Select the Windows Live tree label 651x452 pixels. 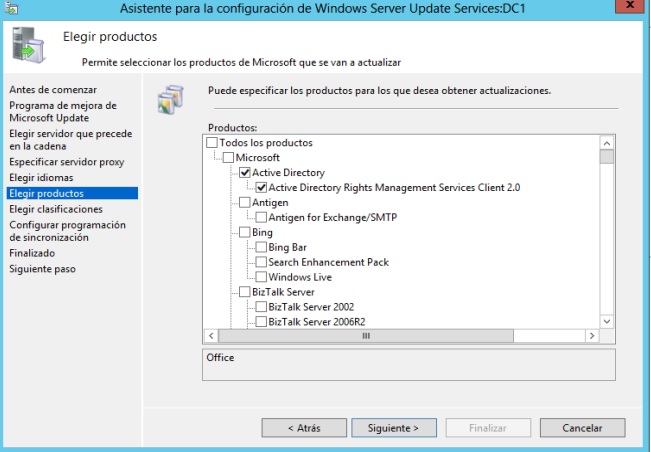[300, 277]
